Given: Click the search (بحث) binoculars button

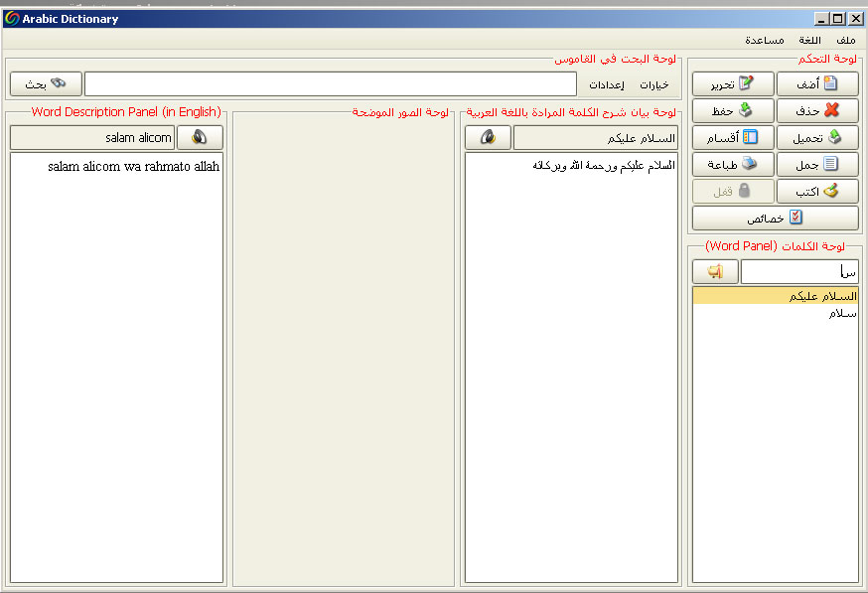Looking at the screenshot, I should [45, 83].
